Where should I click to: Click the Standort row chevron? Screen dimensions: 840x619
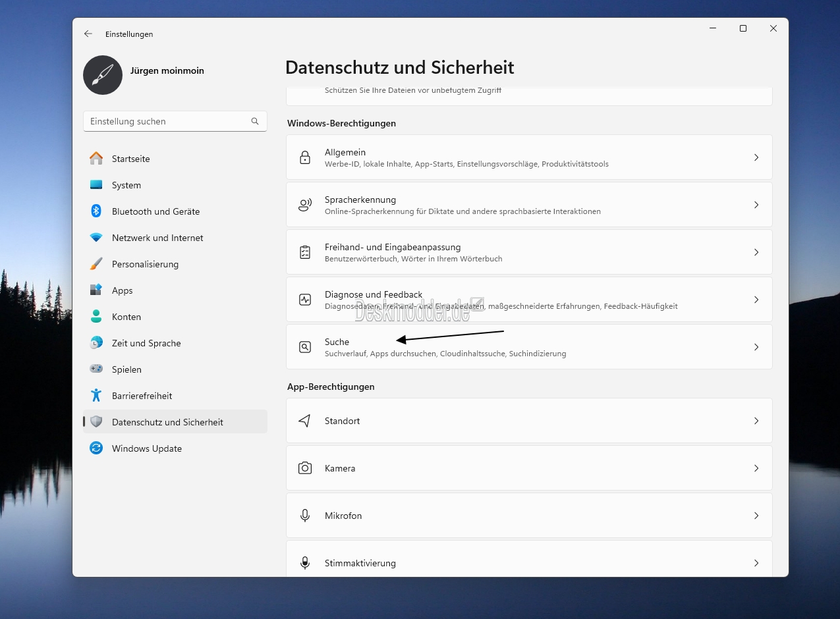pyautogui.click(x=756, y=421)
